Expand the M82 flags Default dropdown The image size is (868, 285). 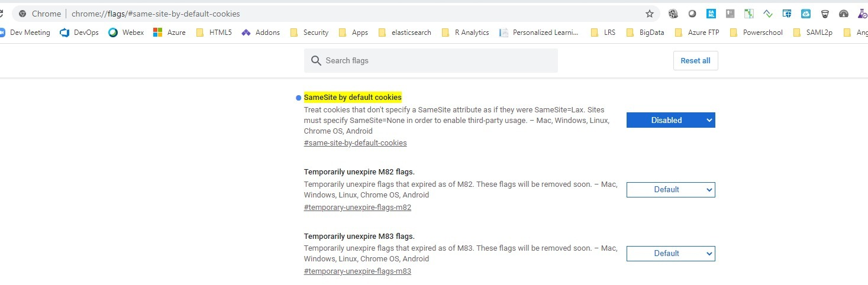(x=671, y=190)
